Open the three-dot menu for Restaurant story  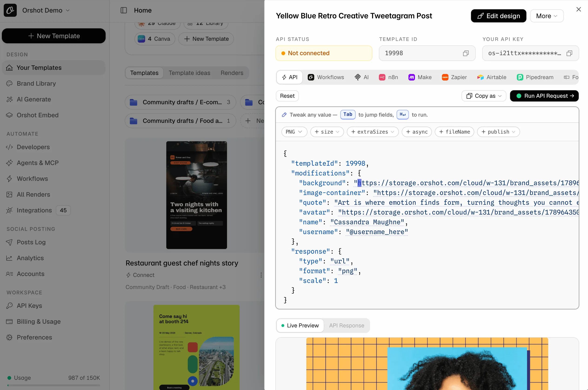coord(261,275)
